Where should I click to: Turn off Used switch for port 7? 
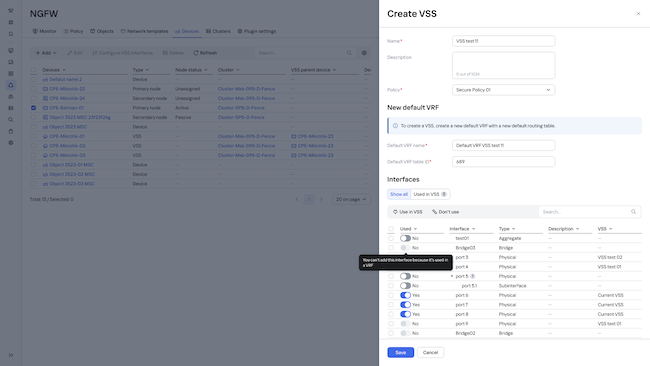[405, 305]
